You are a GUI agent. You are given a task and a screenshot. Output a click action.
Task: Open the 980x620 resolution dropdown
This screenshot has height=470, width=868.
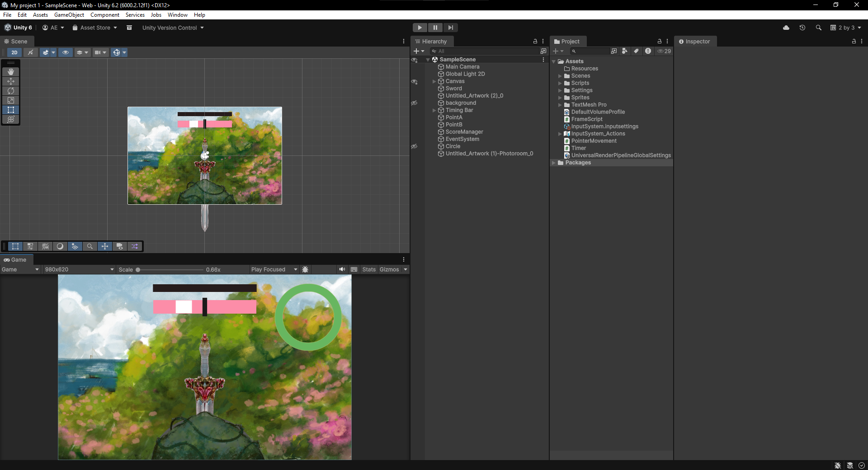point(79,269)
